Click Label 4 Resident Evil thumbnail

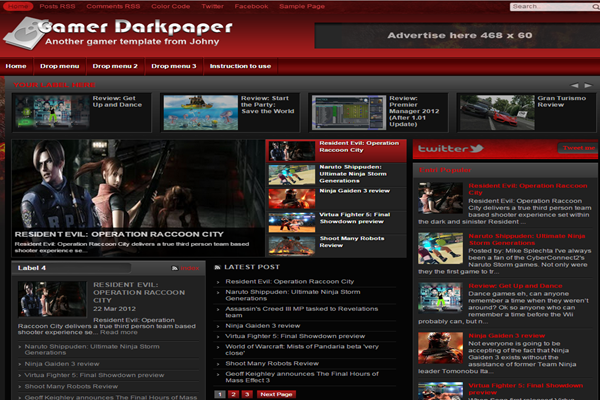point(52,299)
